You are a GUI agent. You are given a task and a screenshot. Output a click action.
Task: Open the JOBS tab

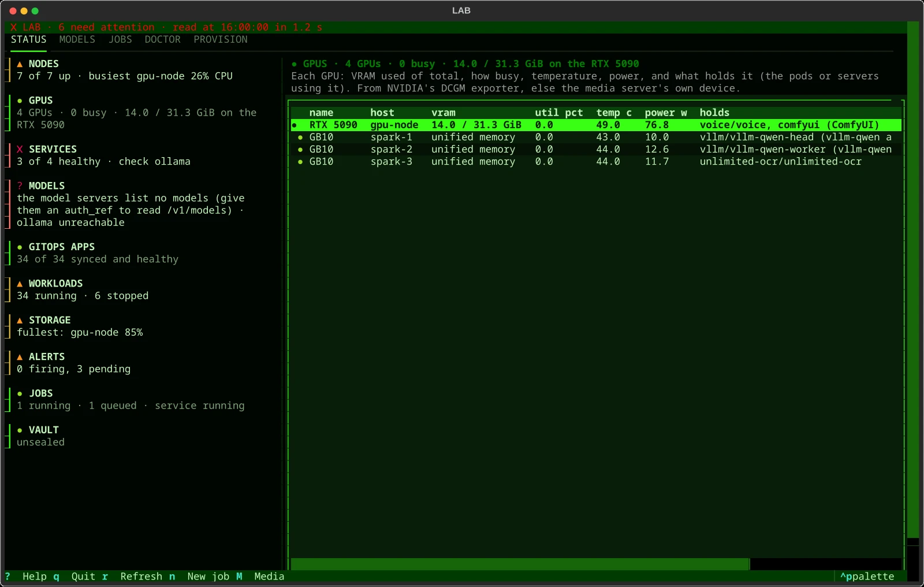(120, 39)
